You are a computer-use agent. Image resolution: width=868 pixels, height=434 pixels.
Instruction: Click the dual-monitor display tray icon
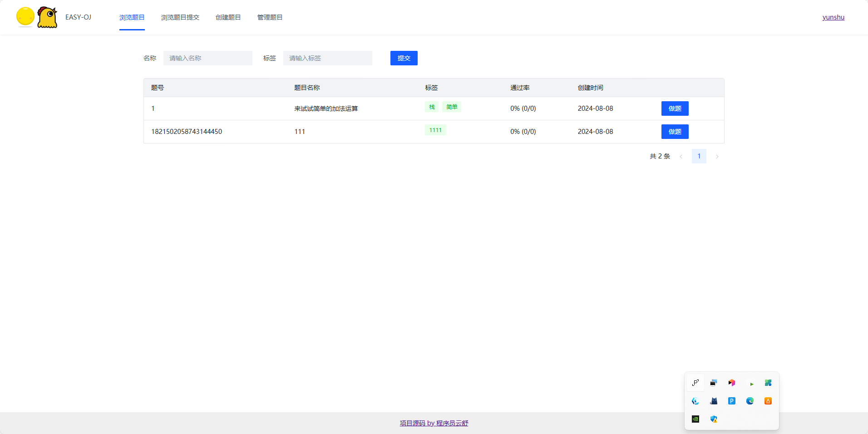[x=713, y=383]
